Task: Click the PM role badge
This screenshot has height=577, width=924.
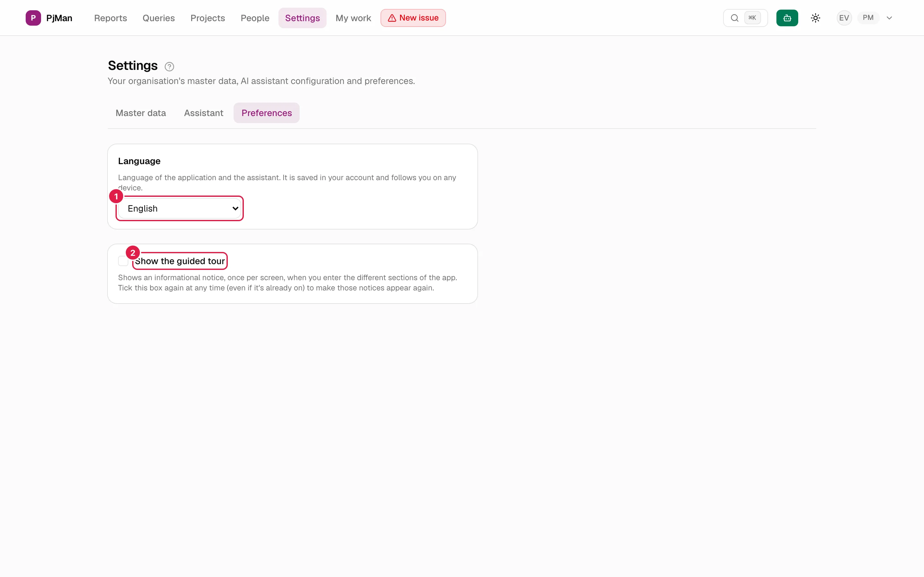Action: click(868, 18)
